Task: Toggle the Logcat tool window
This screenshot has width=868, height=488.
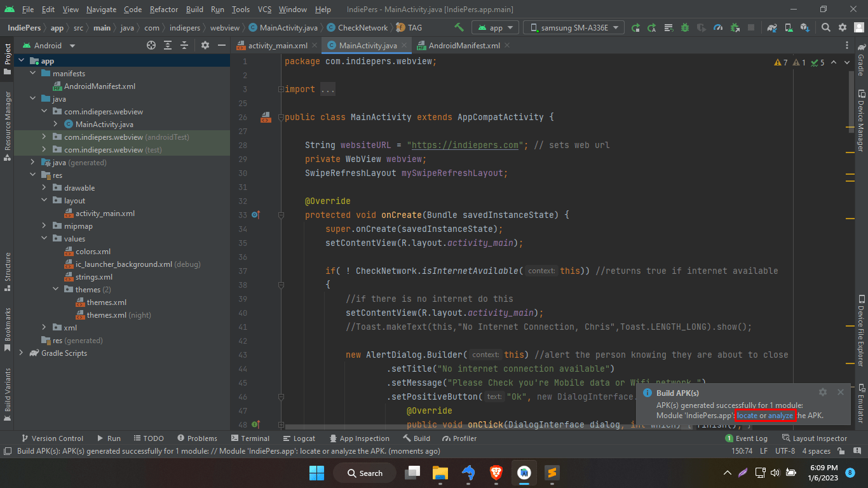Action: (x=299, y=438)
